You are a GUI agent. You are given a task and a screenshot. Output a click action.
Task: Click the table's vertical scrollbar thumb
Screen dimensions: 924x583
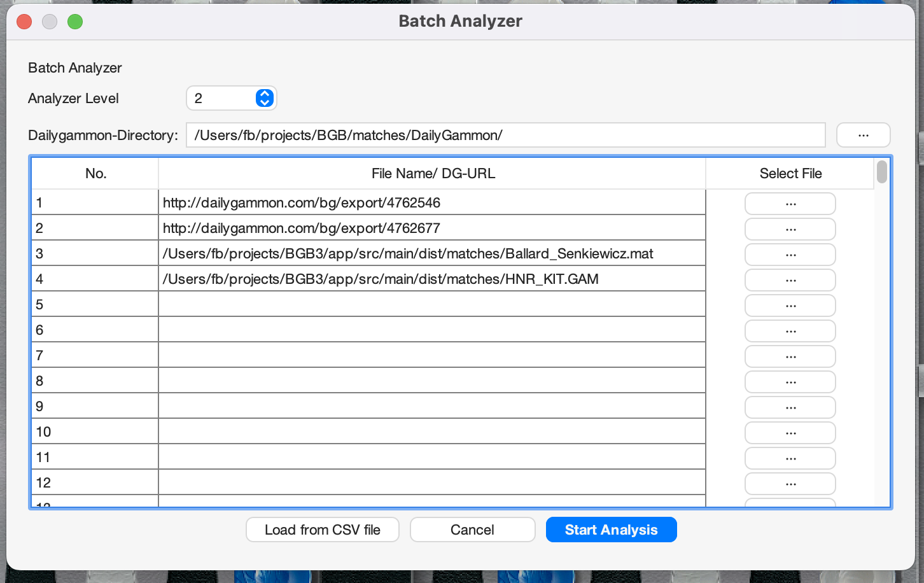(x=881, y=172)
